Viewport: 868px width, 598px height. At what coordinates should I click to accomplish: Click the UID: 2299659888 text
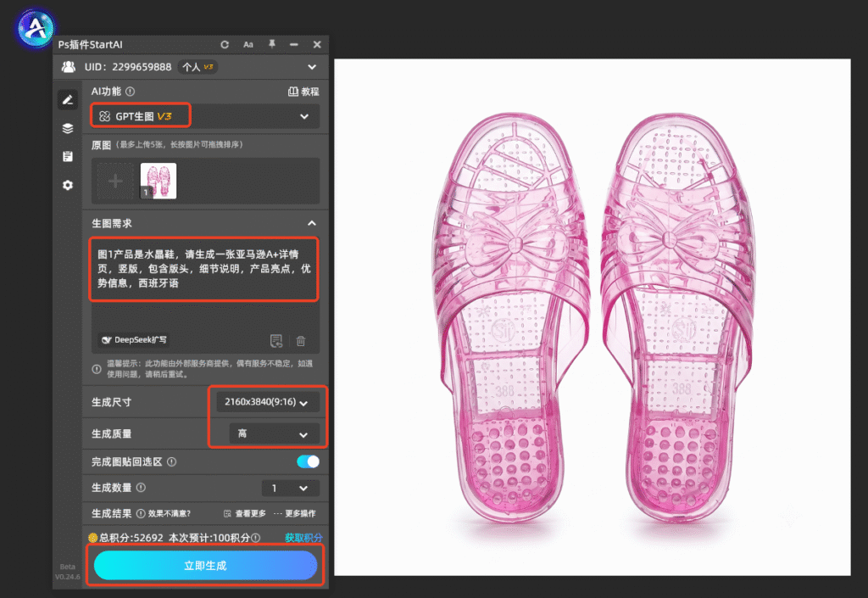tap(128, 67)
